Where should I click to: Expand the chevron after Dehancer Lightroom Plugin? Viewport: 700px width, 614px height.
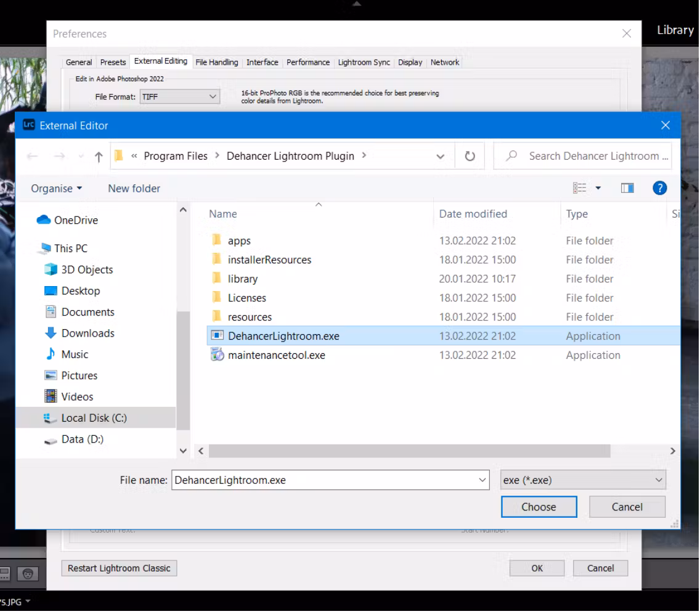click(364, 155)
